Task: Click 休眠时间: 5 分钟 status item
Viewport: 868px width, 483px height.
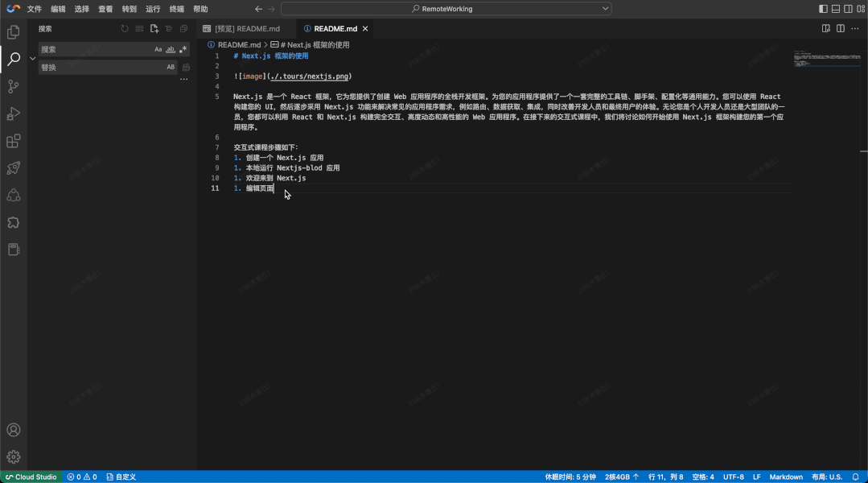Action: tap(570, 477)
